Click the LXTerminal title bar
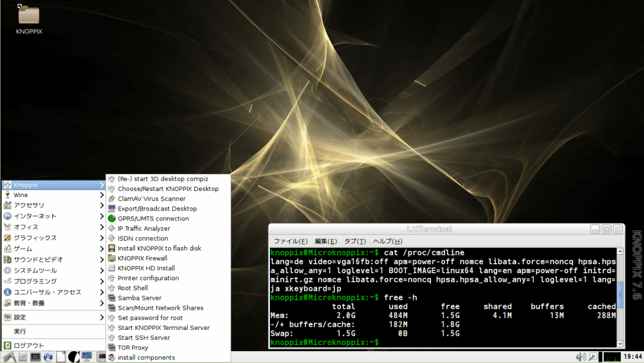Image resolution: width=644 pixels, height=363 pixels. [429, 229]
